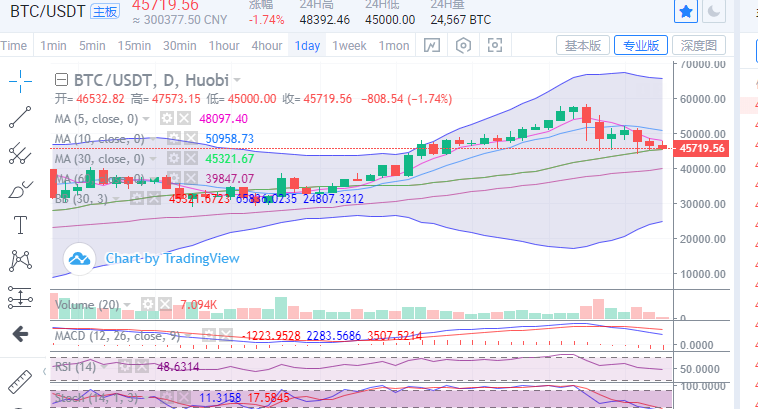The height and width of the screenshot is (409, 758).
Task: Remove the BB indicator
Action: (x=154, y=198)
